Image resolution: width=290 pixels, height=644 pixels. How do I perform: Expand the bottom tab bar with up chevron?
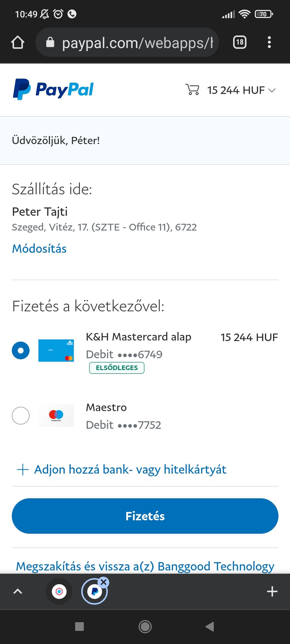click(18, 591)
